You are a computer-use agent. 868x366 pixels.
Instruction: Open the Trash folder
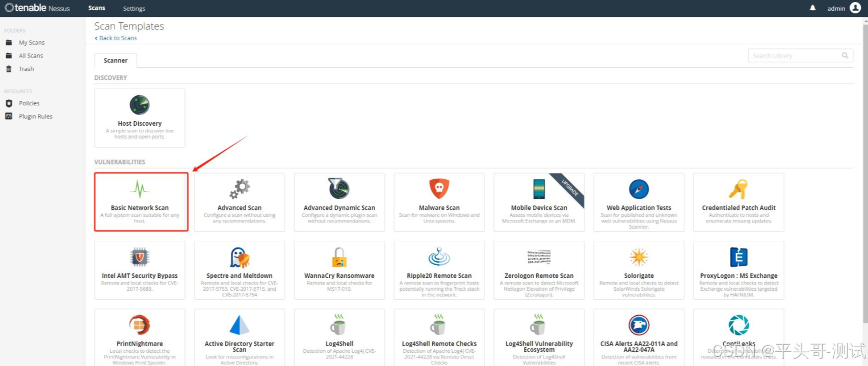click(26, 69)
